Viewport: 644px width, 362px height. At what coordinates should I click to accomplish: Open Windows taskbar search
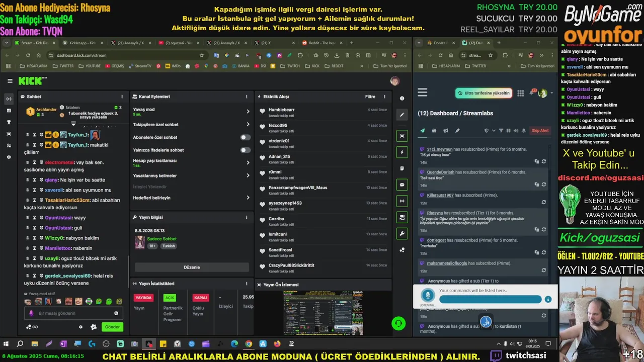(x=20, y=344)
